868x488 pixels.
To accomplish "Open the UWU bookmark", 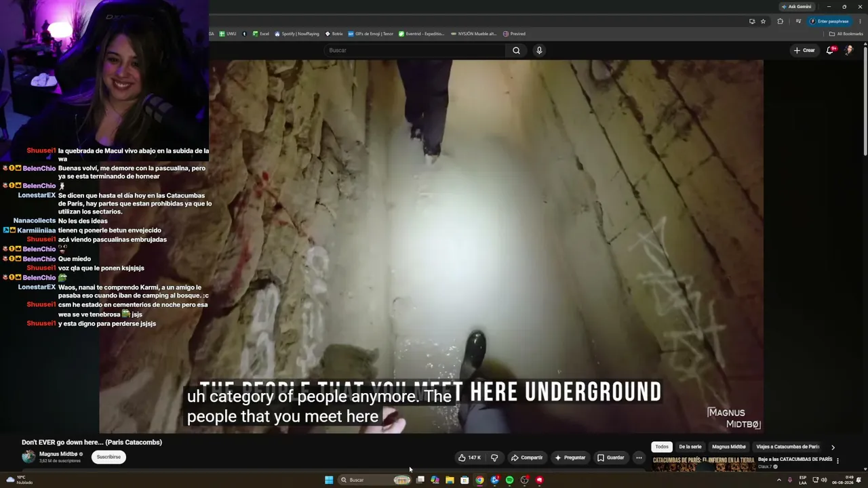I will [x=229, y=34].
